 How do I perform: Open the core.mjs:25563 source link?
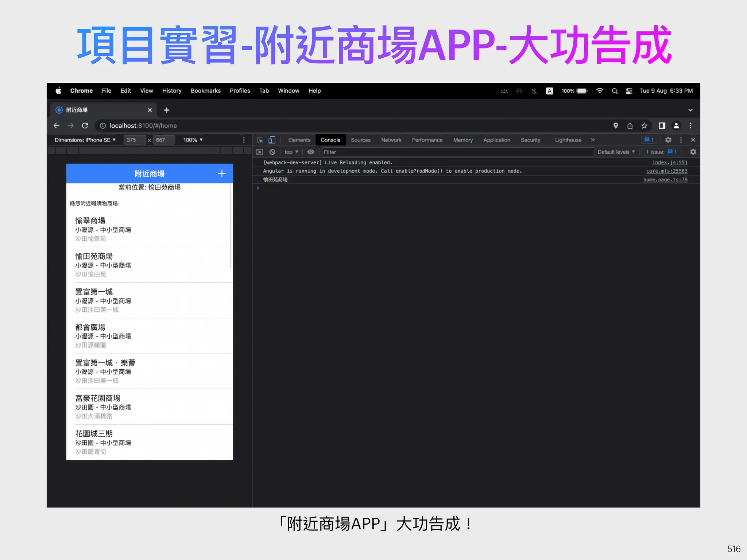(x=667, y=171)
